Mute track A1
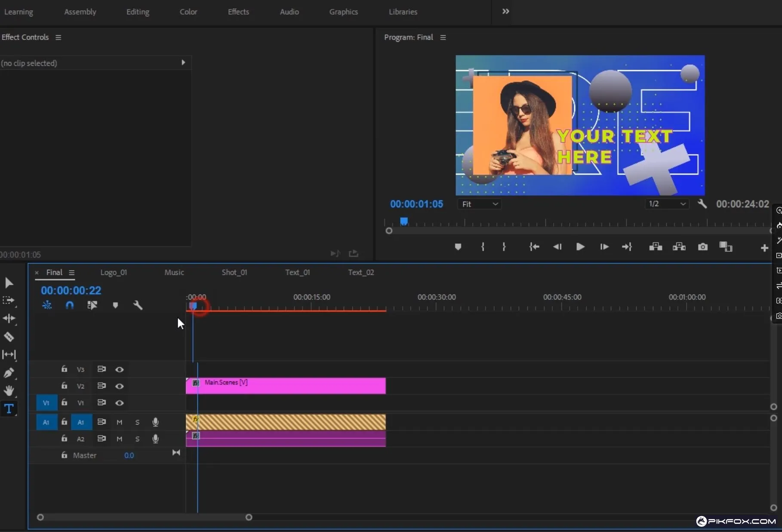The image size is (782, 532). 120,422
